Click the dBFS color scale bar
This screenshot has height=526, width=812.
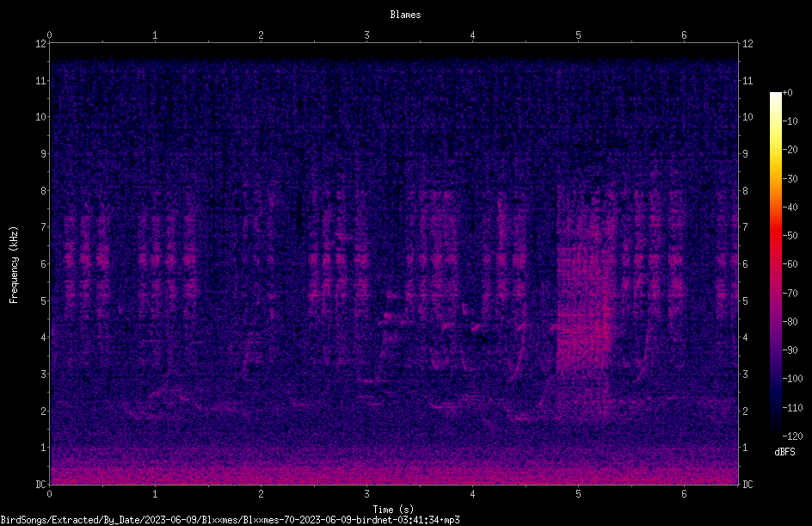775,263
